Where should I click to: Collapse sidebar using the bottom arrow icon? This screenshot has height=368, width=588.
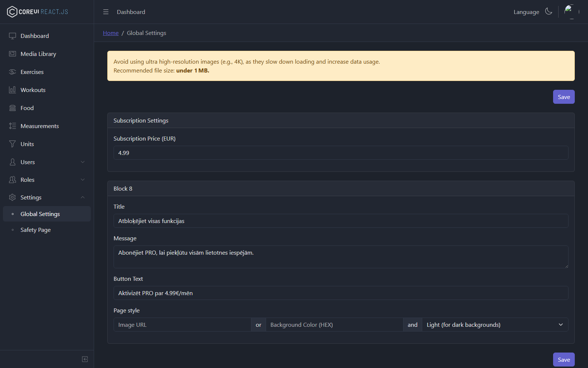click(85, 359)
